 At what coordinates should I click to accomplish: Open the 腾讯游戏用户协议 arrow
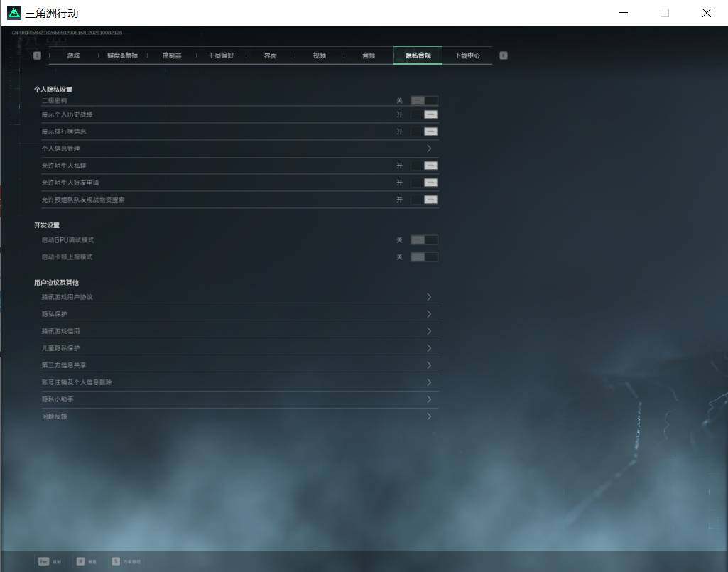pyautogui.click(x=429, y=297)
